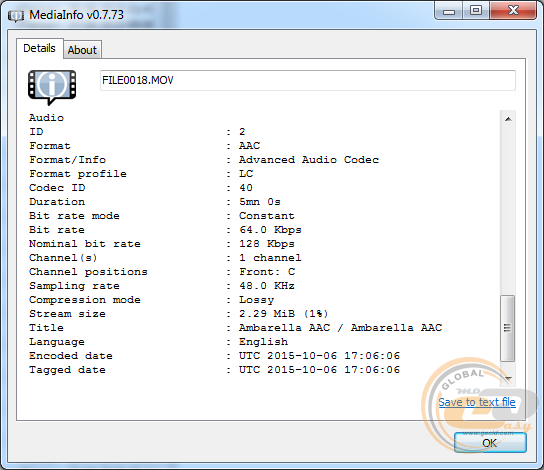Click the vertical scrollbar thumb
Viewport: 544px width, 470px height.
click(508, 328)
